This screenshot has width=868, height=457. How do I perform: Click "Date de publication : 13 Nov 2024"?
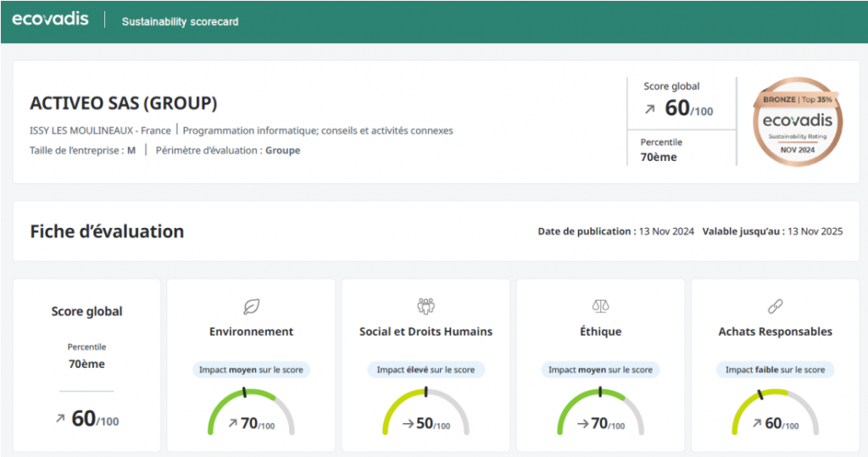(x=615, y=231)
